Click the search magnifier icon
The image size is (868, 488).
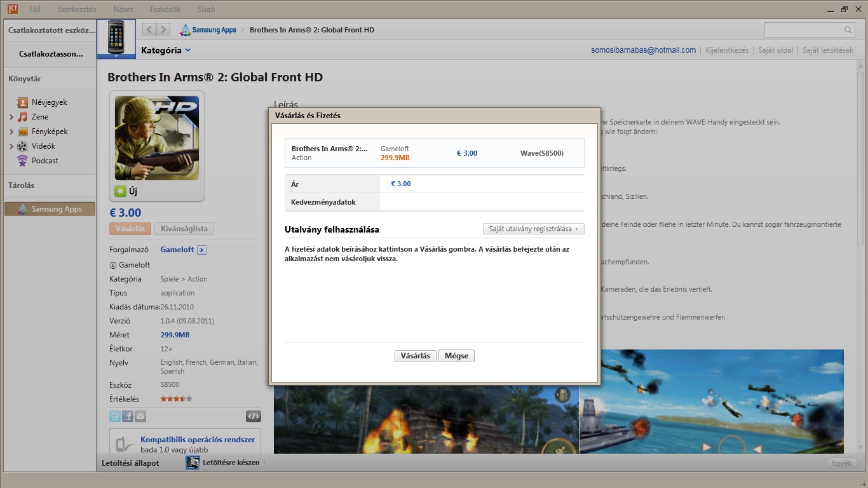click(x=848, y=30)
